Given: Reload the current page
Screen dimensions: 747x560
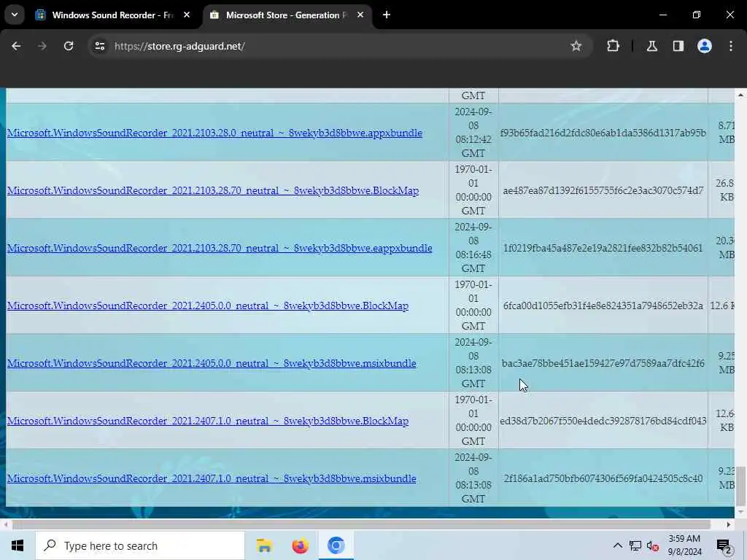Looking at the screenshot, I should pos(69,46).
